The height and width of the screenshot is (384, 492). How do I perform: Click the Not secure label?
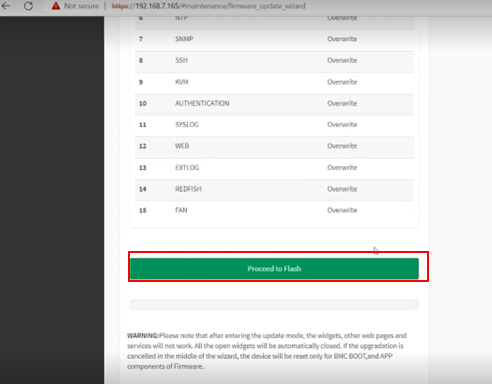81,6
